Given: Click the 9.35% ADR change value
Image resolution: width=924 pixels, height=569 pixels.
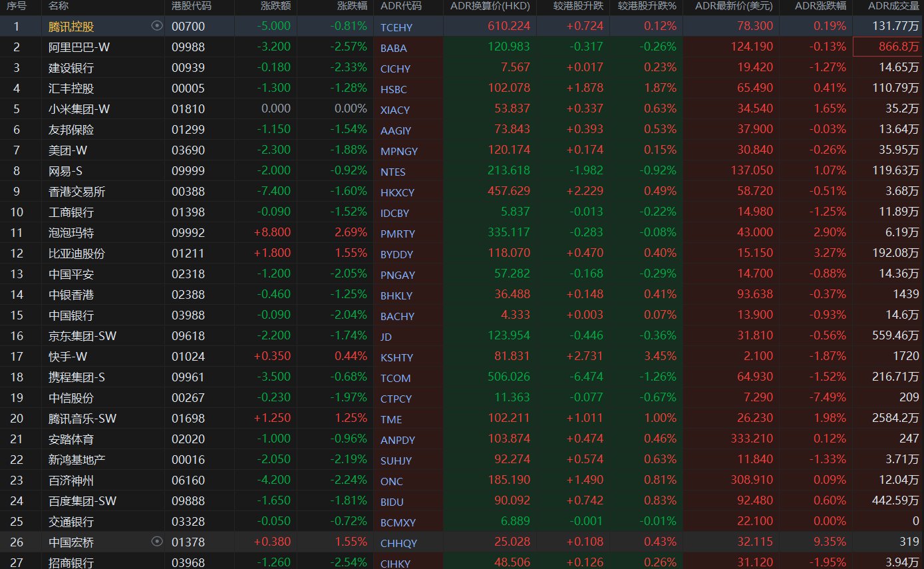Looking at the screenshot, I should (830, 542).
